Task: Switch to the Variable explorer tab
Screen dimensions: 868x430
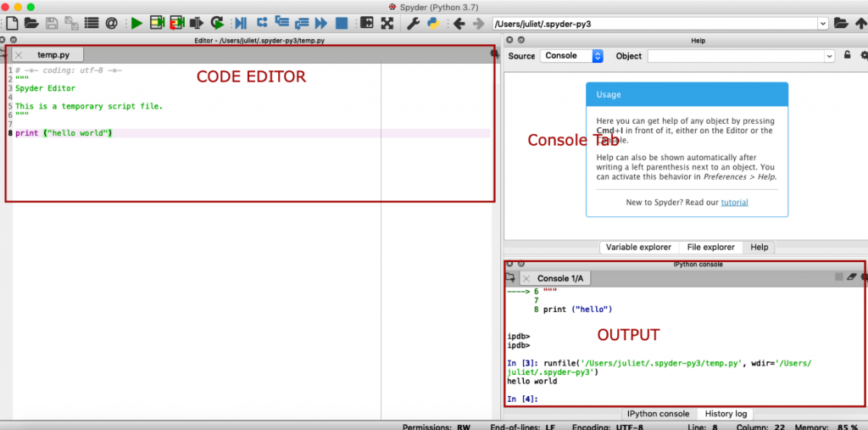Action: point(638,247)
